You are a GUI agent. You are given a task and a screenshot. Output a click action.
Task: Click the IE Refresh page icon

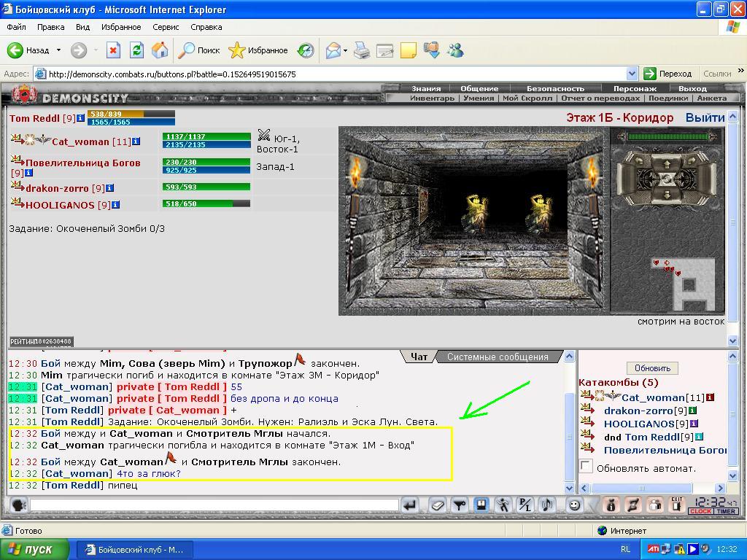pos(136,50)
